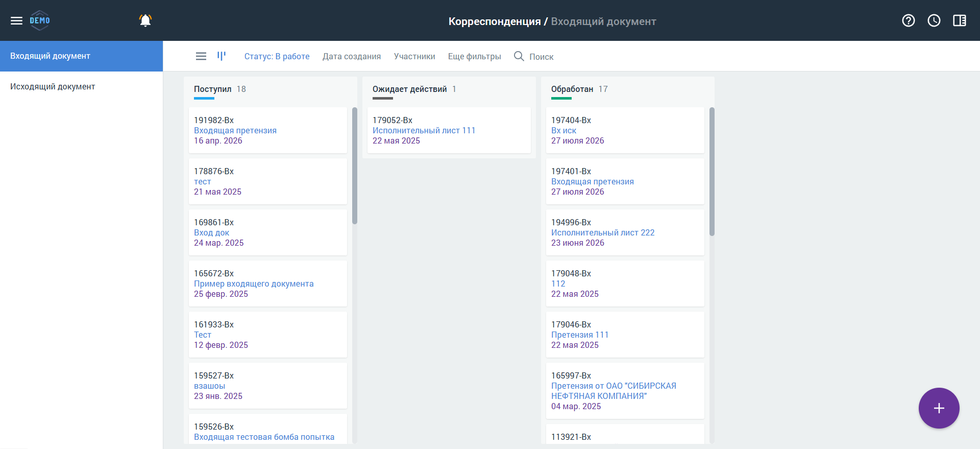Open the Вход док link
The height and width of the screenshot is (449, 980).
point(212,232)
